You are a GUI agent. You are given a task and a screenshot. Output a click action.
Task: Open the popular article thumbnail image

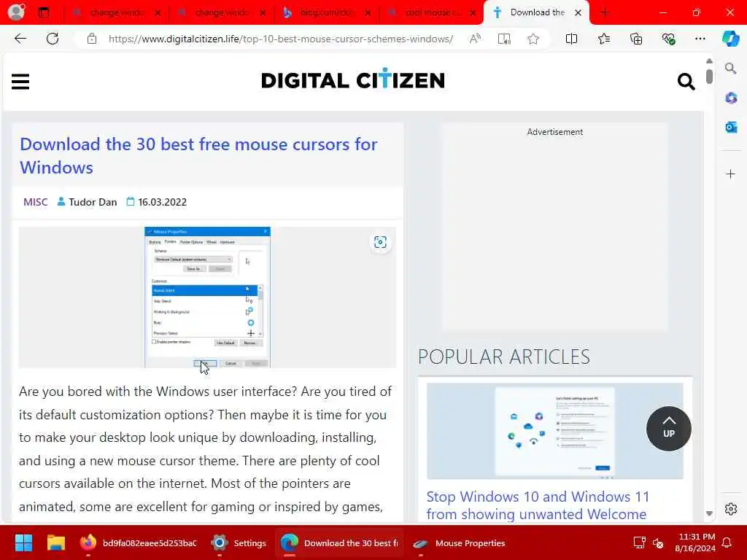pyautogui.click(x=555, y=431)
